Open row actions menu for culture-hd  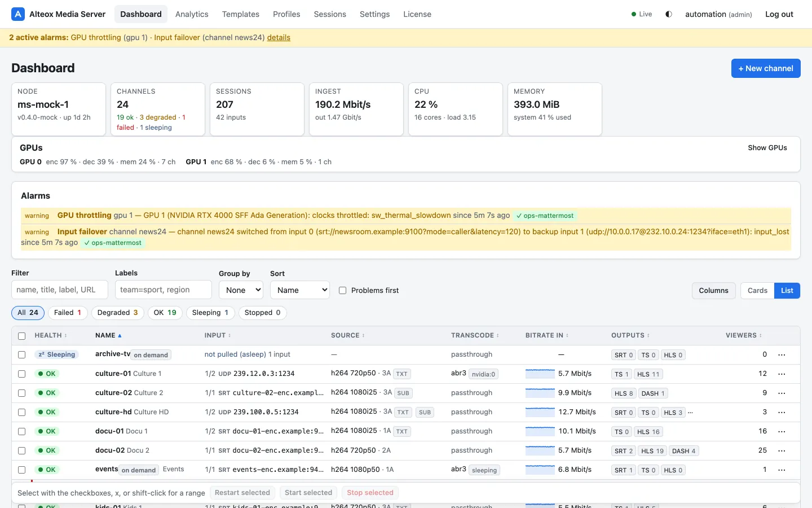pos(782,413)
